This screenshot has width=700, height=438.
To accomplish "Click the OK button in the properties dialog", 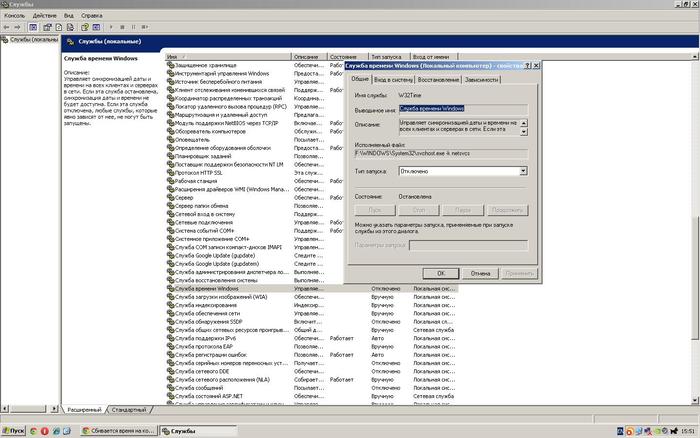I will (441, 273).
